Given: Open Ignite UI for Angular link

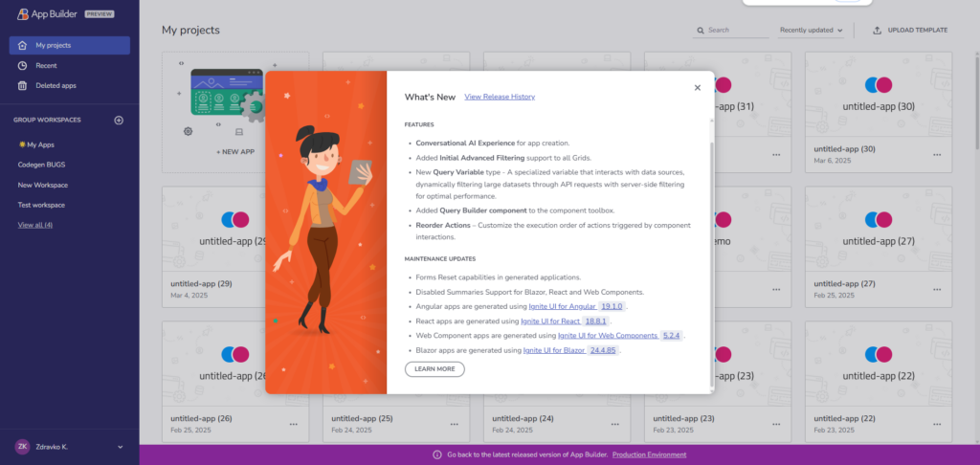Looking at the screenshot, I should point(563,306).
